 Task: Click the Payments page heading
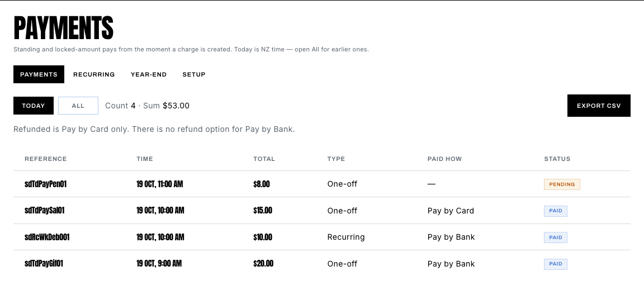[64, 28]
